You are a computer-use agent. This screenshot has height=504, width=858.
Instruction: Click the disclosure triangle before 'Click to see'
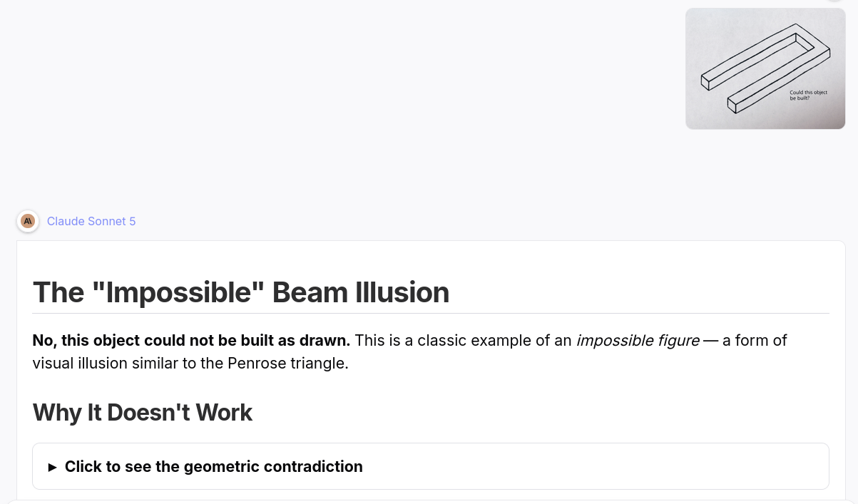[x=53, y=467]
